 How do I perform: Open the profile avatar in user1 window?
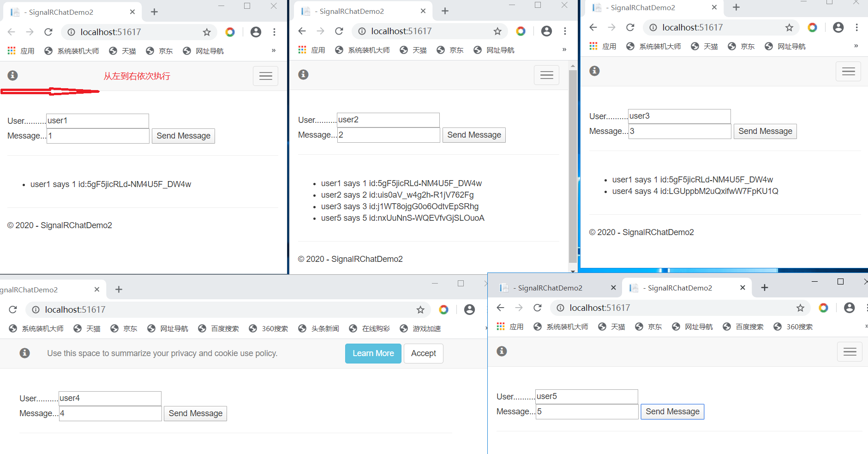(x=256, y=32)
